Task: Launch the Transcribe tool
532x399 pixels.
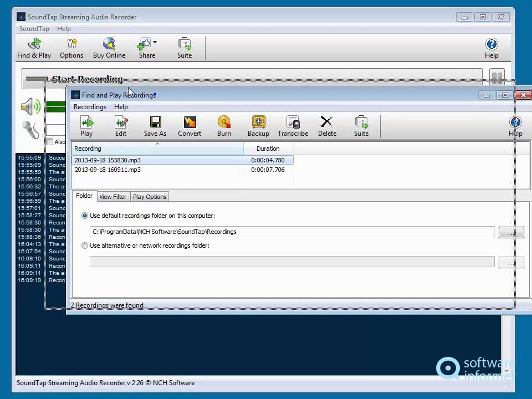Action: tap(293, 126)
